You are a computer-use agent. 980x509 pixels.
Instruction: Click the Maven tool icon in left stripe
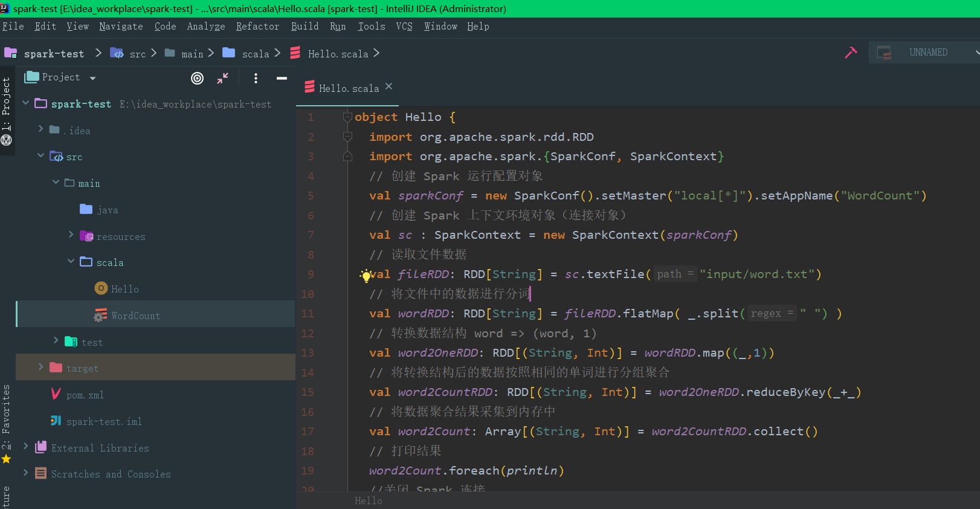click(x=7, y=140)
